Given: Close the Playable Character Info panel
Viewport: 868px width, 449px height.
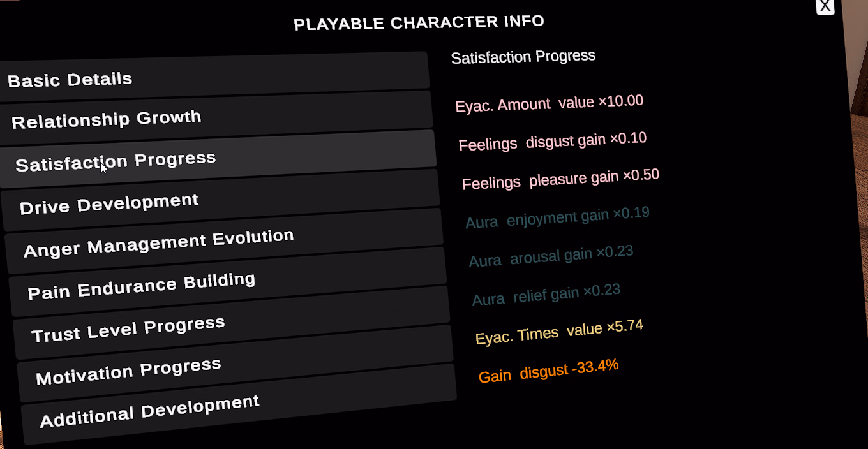Looking at the screenshot, I should pyautogui.click(x=825, y=6).
